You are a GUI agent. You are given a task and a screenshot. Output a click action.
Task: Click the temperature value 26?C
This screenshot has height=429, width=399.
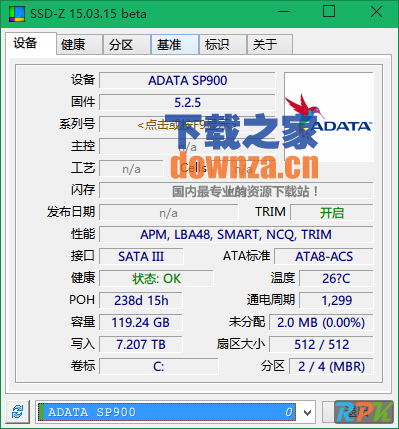tap(336, 278)
